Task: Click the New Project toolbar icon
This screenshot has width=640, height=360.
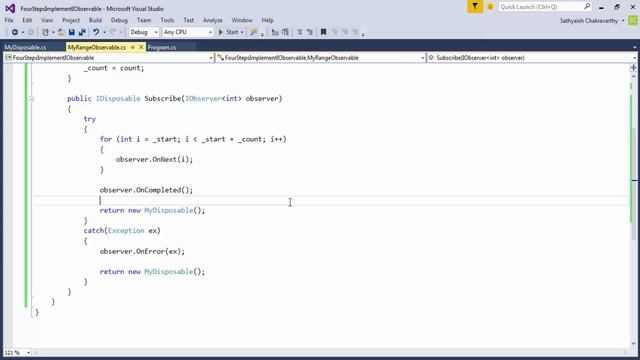Action: (x=45, y=32)
